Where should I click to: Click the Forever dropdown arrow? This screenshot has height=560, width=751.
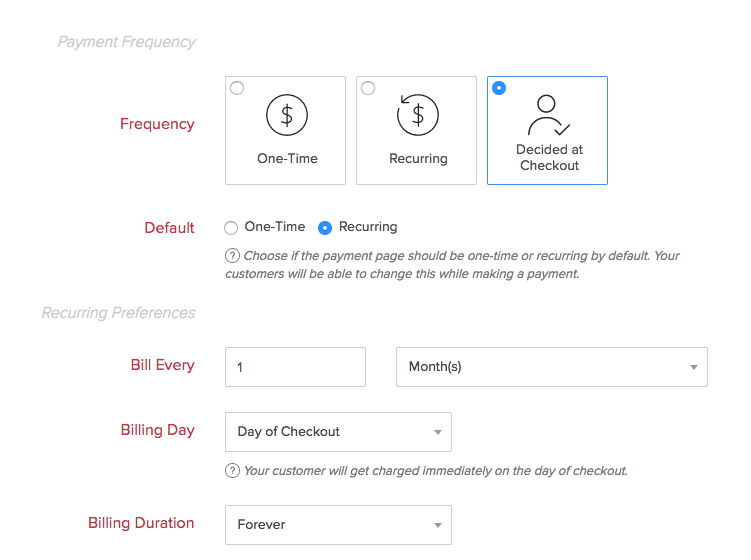[x=438, y=526]
